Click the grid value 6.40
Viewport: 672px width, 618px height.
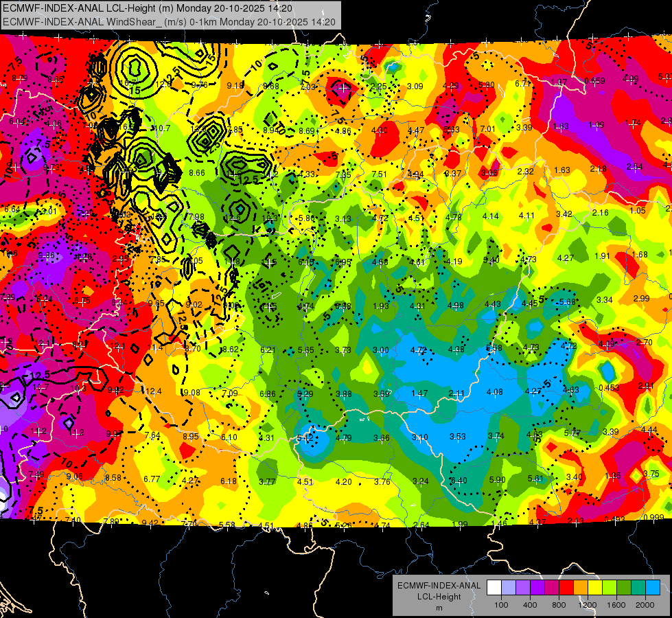[459, 481]
